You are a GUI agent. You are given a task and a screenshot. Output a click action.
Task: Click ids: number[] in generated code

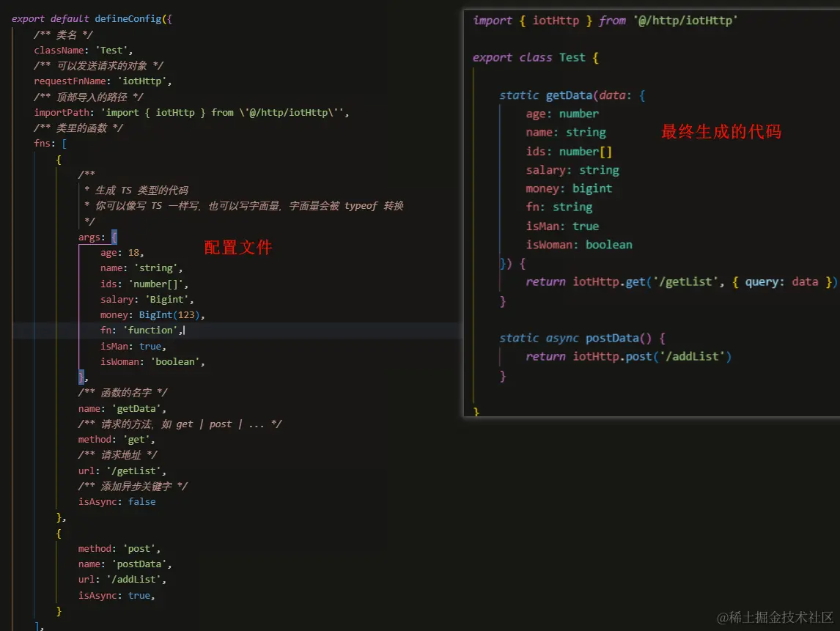pos(569,152)
